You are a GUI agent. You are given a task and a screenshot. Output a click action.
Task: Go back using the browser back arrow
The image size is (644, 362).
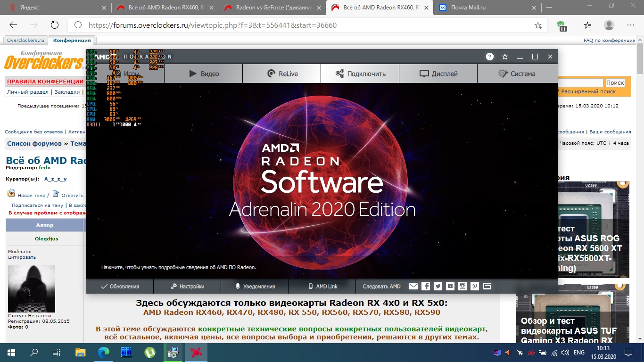coord(13,25)
